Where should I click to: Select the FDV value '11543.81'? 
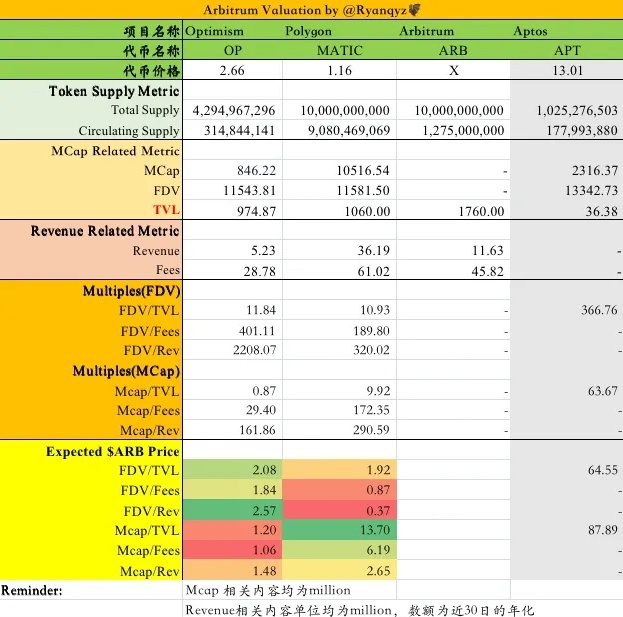[249, 191]
